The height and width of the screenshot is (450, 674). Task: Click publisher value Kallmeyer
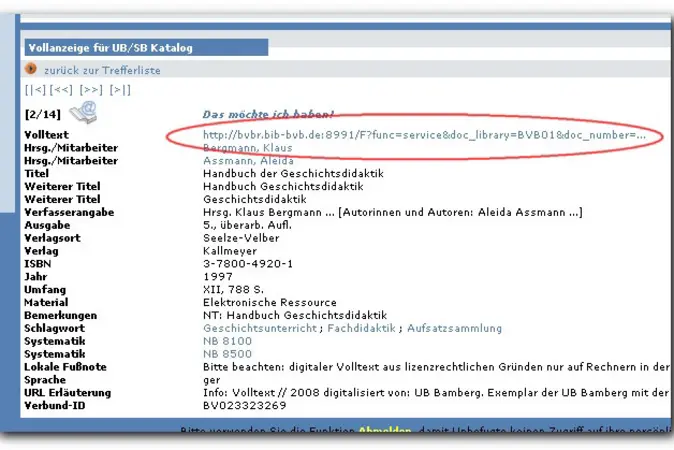(230, 251)
